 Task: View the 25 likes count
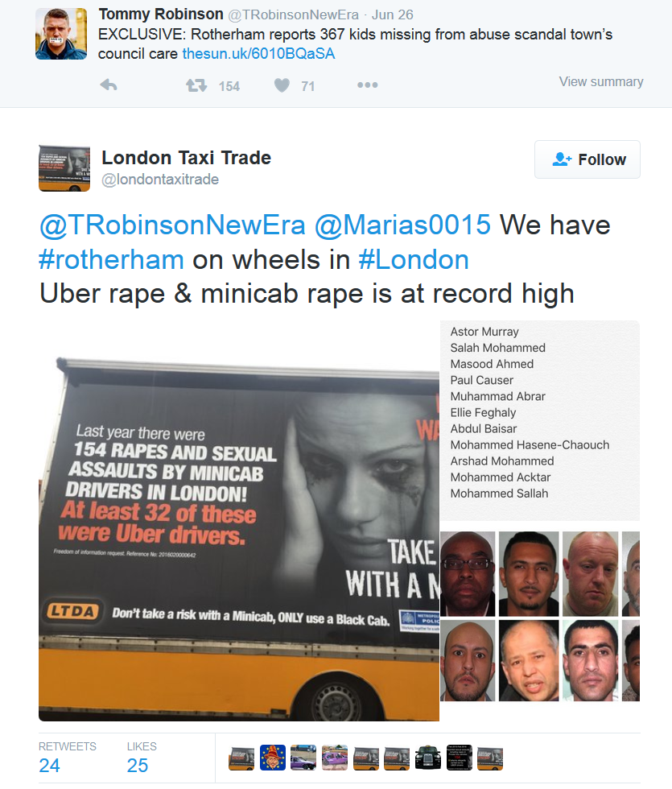tap(138, 766)
